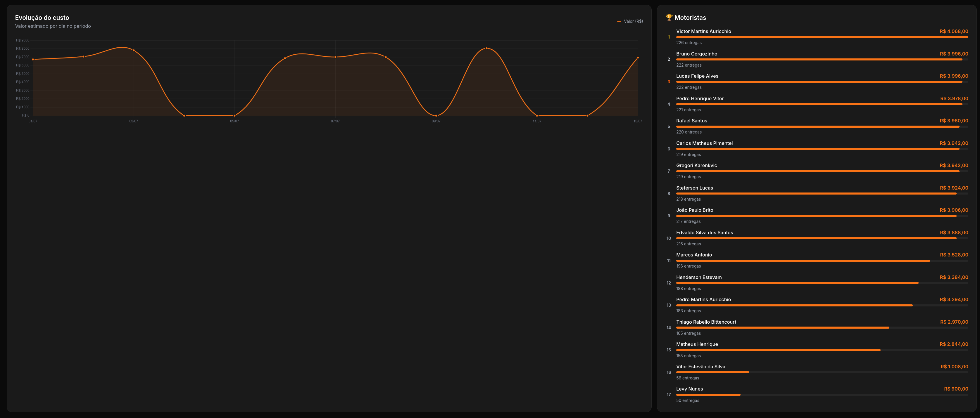Click the chart data point at 09/07
Screen dimensions: 980x418
coord(436,115)
